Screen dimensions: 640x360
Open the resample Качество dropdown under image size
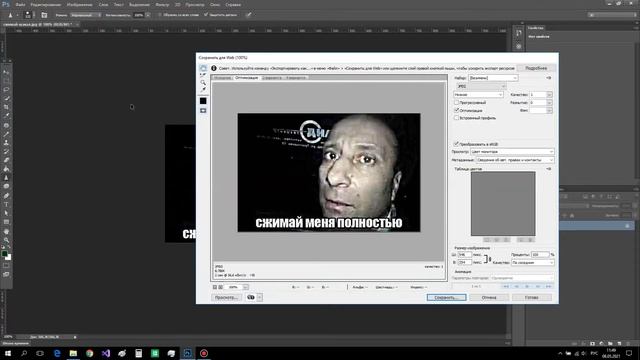pos(533,262)
